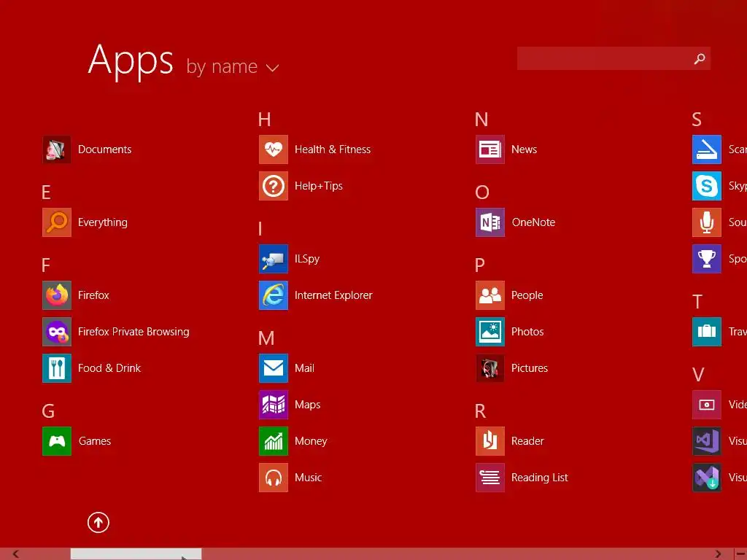Screen dimensions: 747x560
Task: Click the 'Maps' label
Action: tap(308, 405)
